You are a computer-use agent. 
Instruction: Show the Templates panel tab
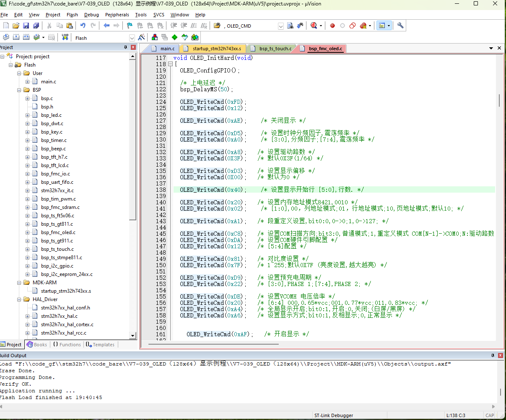[100, 345]
